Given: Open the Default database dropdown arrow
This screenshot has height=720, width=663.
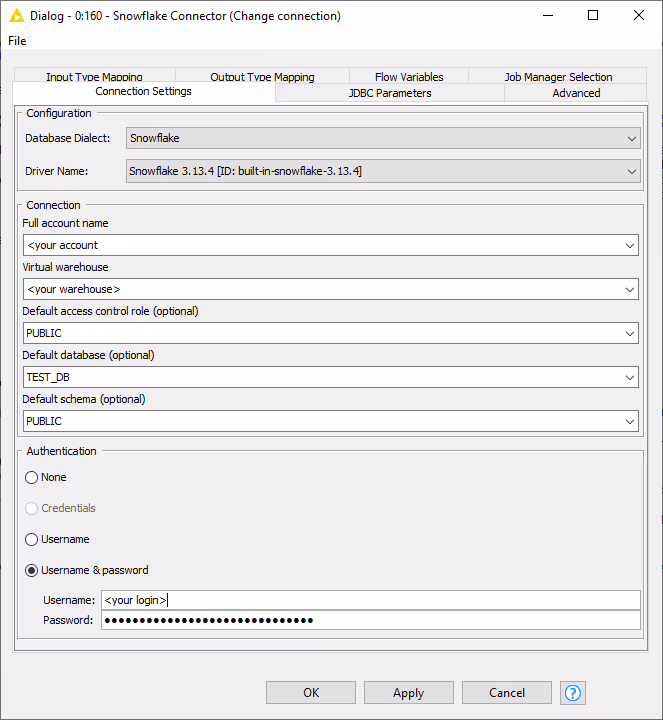Looking at the screenshot, I should 629,377.
